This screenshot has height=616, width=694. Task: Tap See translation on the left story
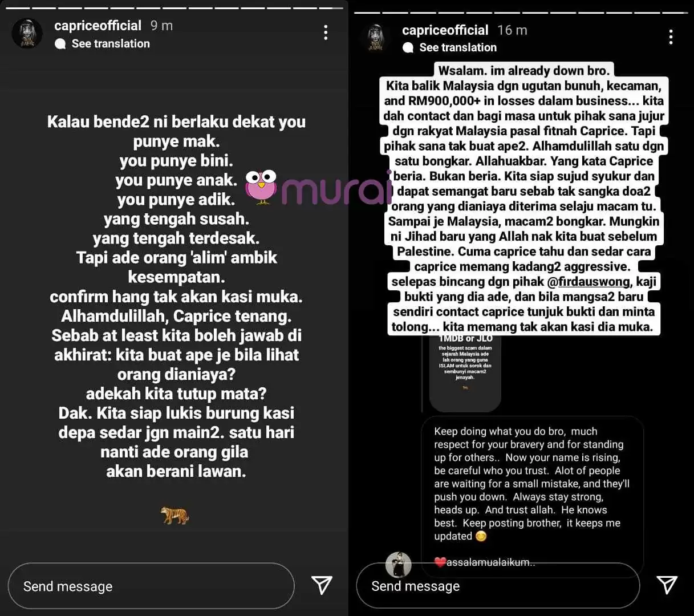111,44
